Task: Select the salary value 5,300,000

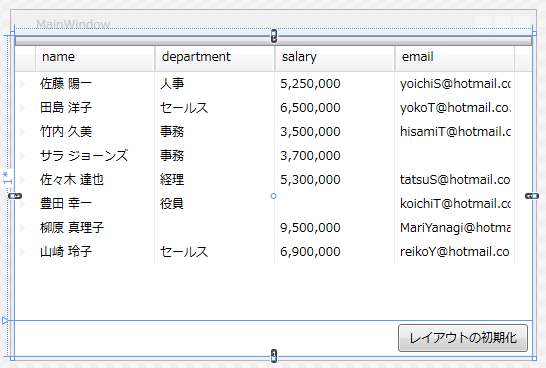Action: (310, 180)
